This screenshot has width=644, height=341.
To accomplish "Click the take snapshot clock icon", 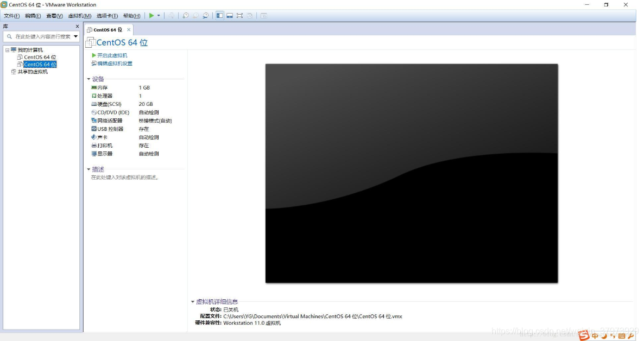I will click(186, 16).
